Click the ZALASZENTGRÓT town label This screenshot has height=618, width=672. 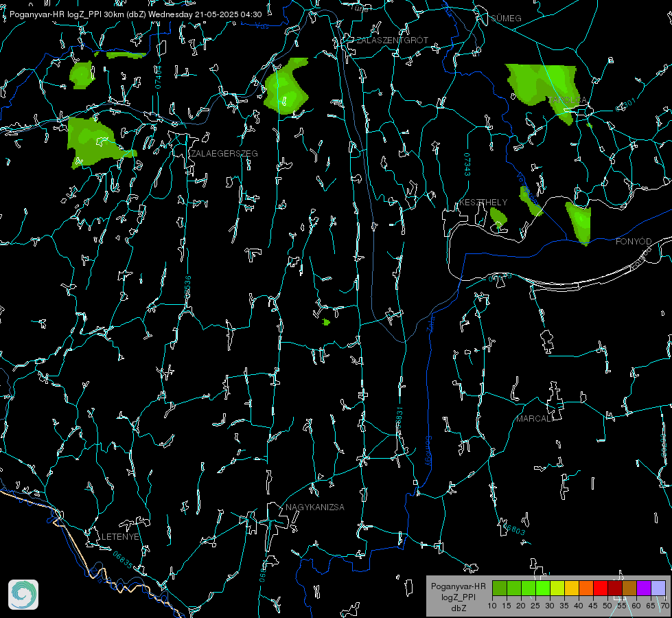point(392,40)
